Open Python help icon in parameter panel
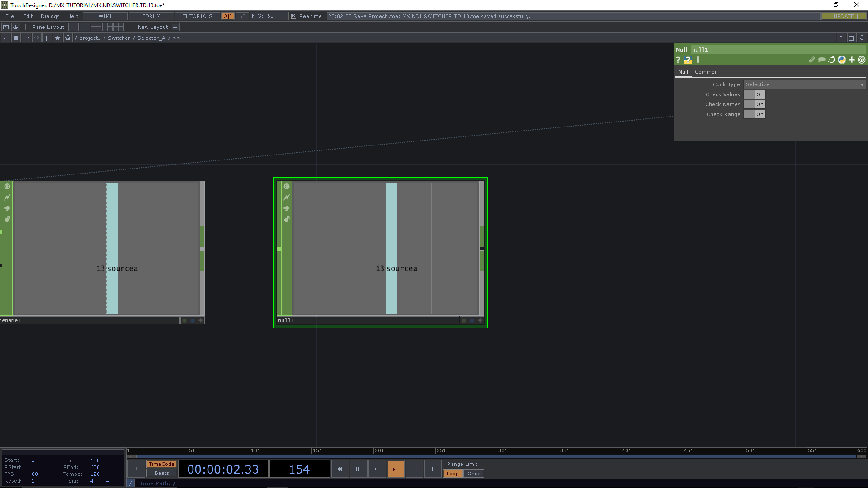The image size is (868, 488). coord(688,60)
